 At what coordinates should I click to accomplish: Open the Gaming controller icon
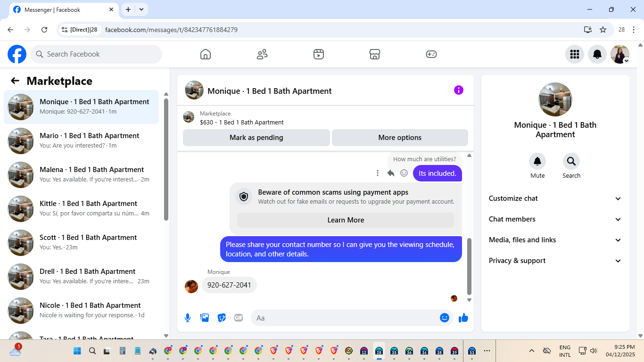[x=431, y=54]
